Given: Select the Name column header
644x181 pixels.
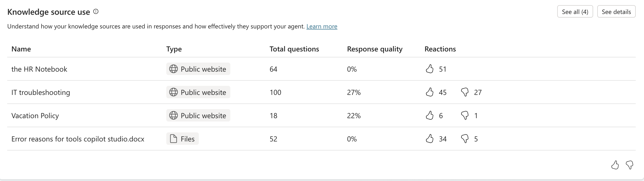Looking at the screenshot, I should click(21, 49).
